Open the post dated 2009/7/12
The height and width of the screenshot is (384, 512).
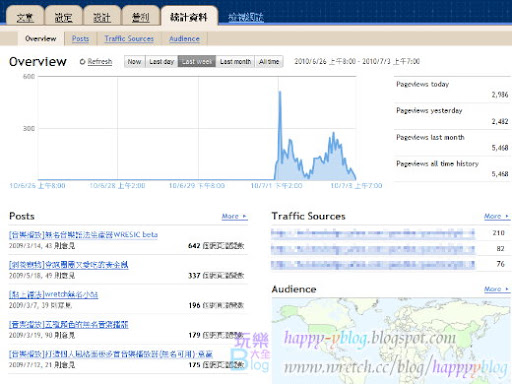click(111, 354)
